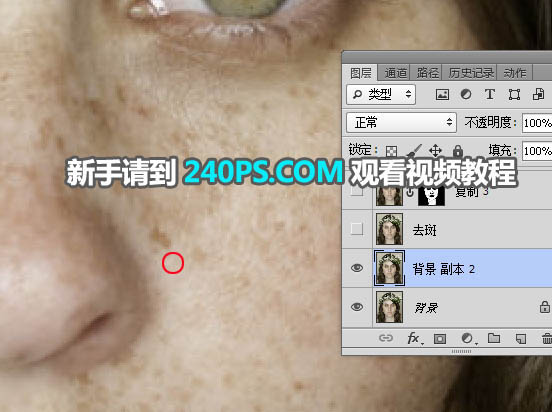This screenshot has height=412, width=552.
Task: Switch to the 路径 tab
Action: tap(428, 73)
